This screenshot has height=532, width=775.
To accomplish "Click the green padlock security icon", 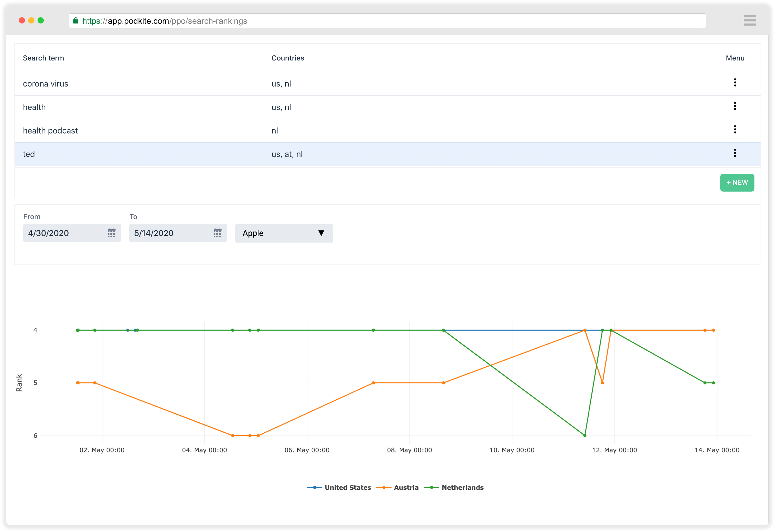I will (76, 21).
